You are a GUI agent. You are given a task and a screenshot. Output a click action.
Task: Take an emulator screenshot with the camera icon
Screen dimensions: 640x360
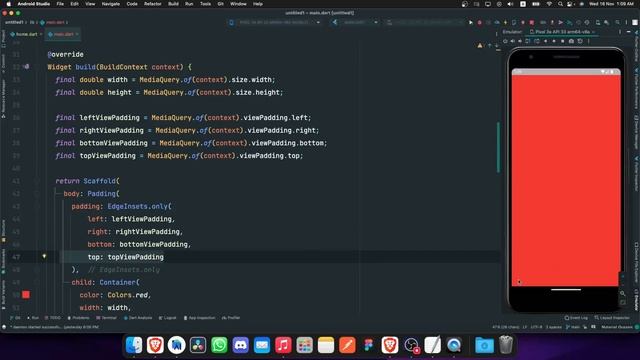click(571, 41)
